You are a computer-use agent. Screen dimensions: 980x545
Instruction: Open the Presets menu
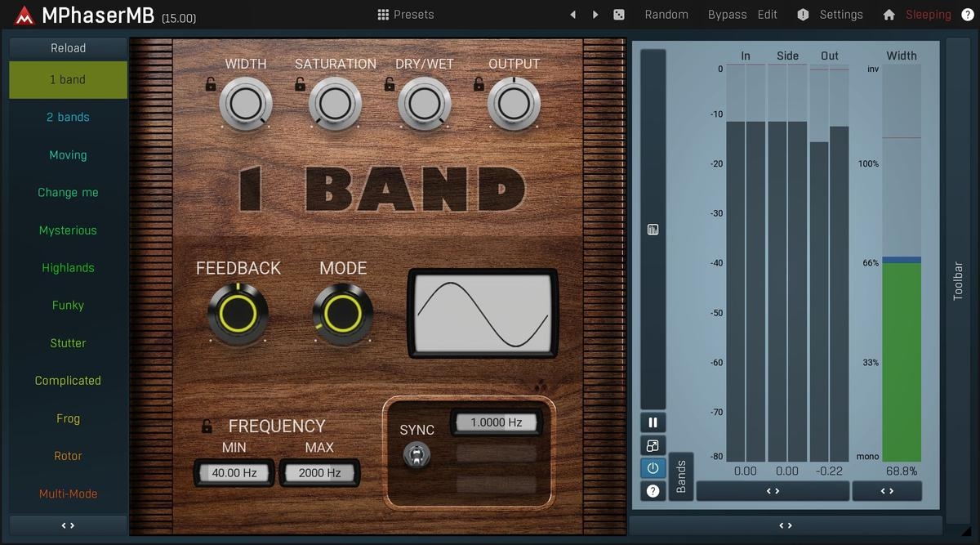tap(406, 15)
